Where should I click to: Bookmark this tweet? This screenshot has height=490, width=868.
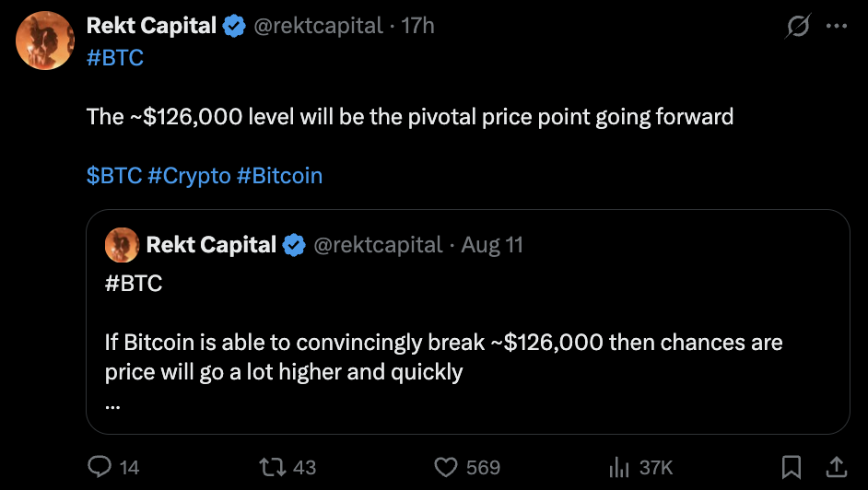tap(792, 467)
